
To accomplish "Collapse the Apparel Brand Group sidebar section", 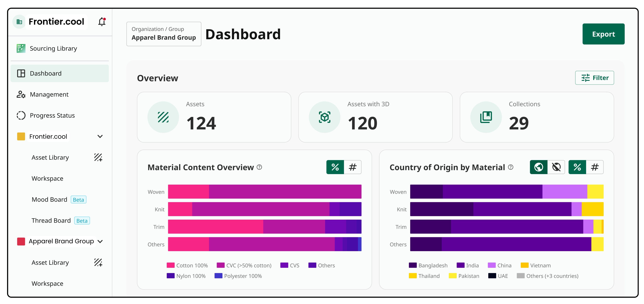I will pos(100,241).
